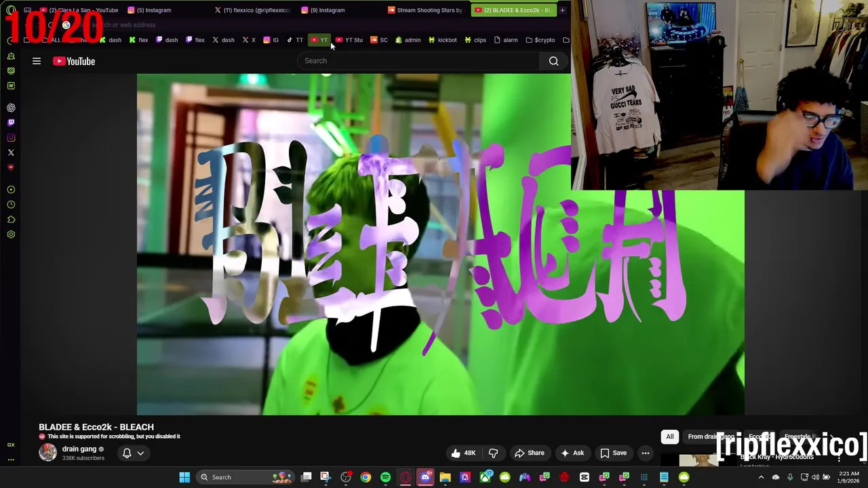868x488 pixels.
Task: Open Discord from the taskbar
Action: (x=425, y=477)
